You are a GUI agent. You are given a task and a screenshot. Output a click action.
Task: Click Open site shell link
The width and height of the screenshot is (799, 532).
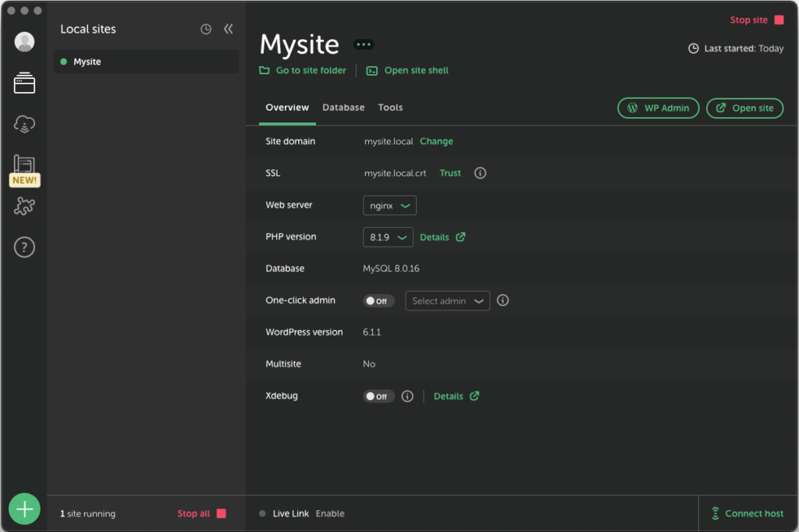point(417,70)
